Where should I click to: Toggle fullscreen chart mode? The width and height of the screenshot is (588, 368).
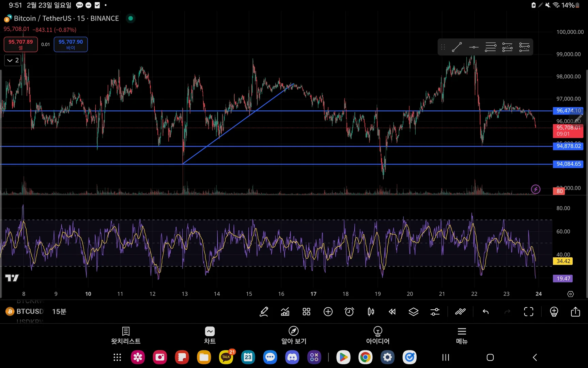[x=529, y=311]
